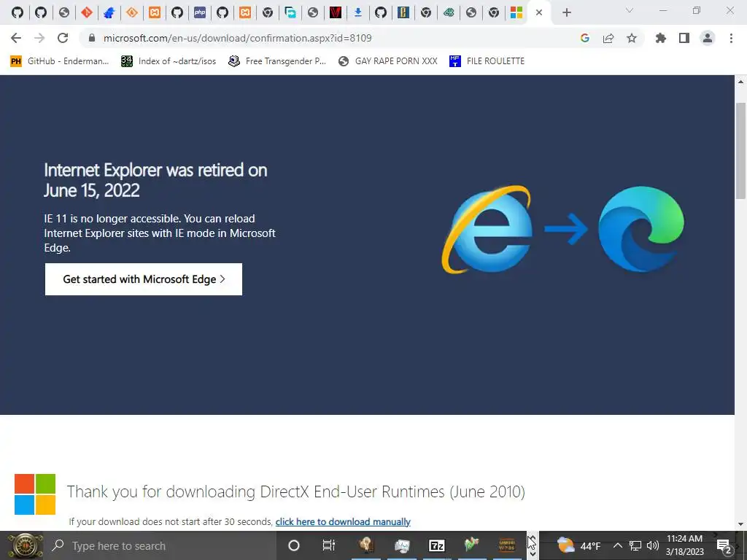Reload the Microsoft download page

point(63,38)
